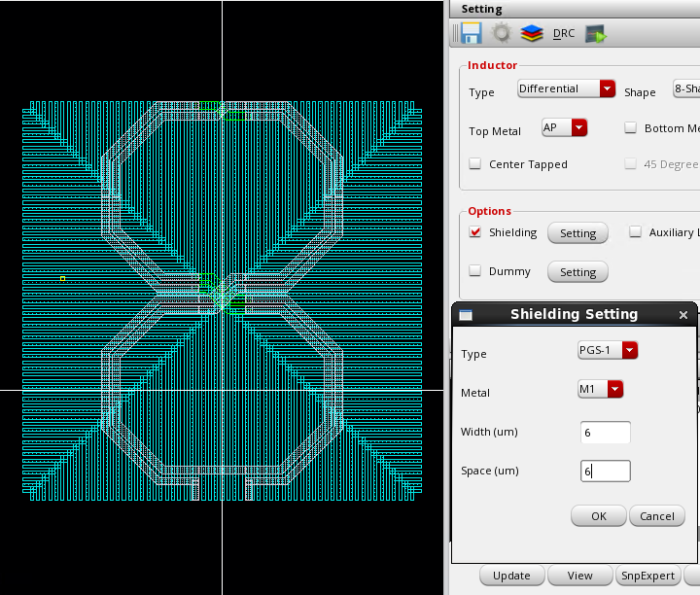
Task: Enable the Center Tapped checkbox
Action: point(475,164)
